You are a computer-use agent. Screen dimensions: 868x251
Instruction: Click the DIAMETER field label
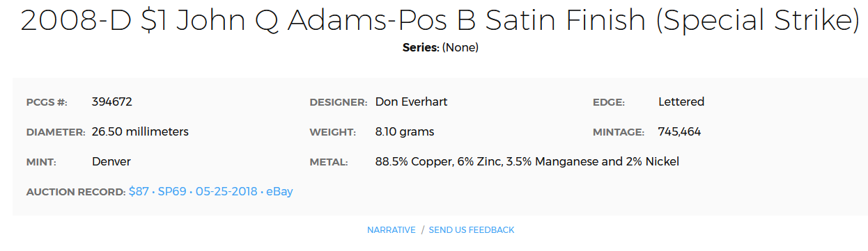(56, 133)
